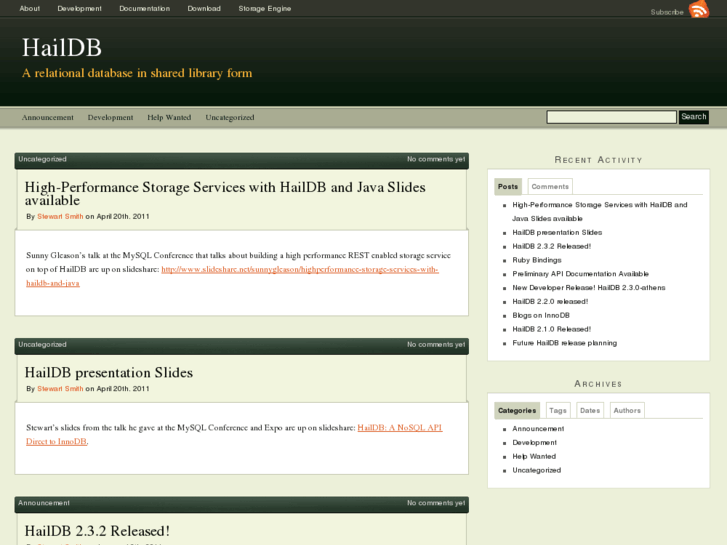Screen dimensions: 727x545
Task: Open HailDB: A NoSQL API Direct link
Action: tap(234, 435)
